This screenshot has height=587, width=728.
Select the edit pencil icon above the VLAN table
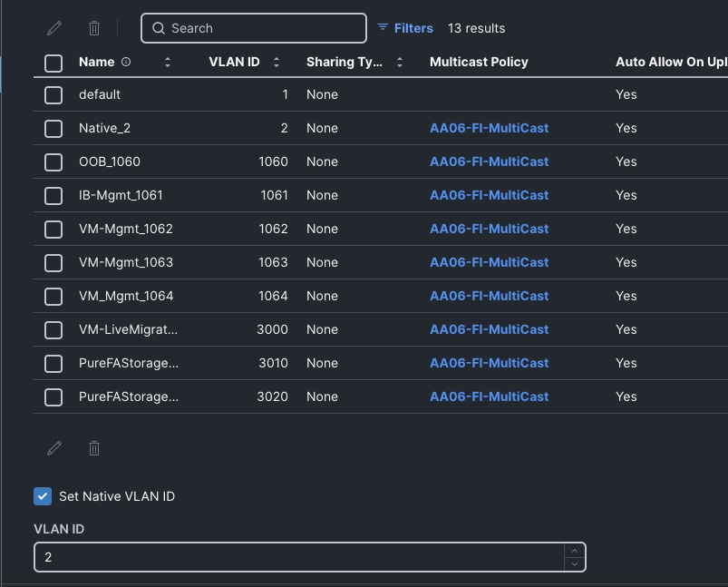53,27
